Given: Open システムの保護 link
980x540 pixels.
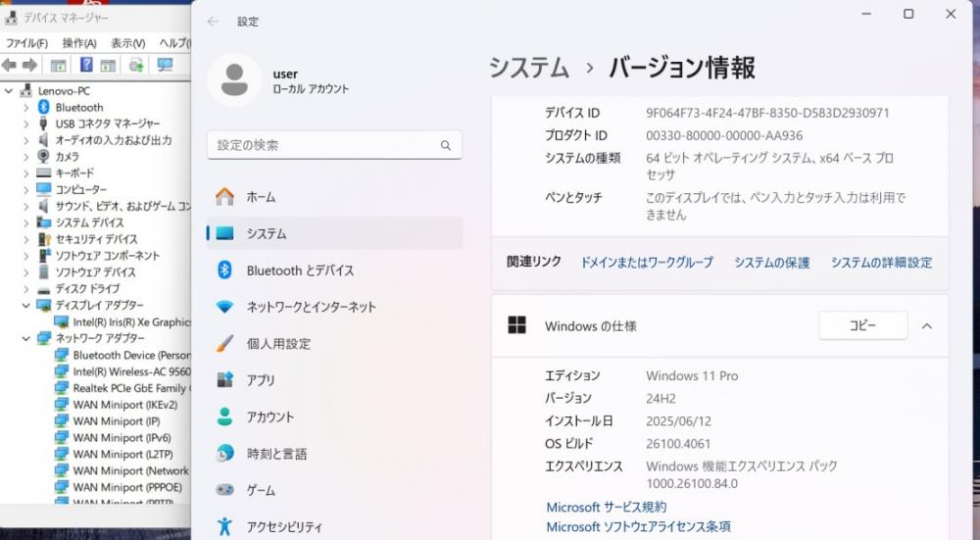Looking at the screenshot, I should tap(772, 263).
